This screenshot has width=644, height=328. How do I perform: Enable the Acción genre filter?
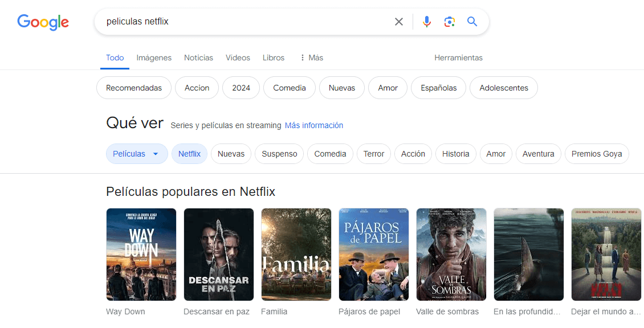[413, 154]
